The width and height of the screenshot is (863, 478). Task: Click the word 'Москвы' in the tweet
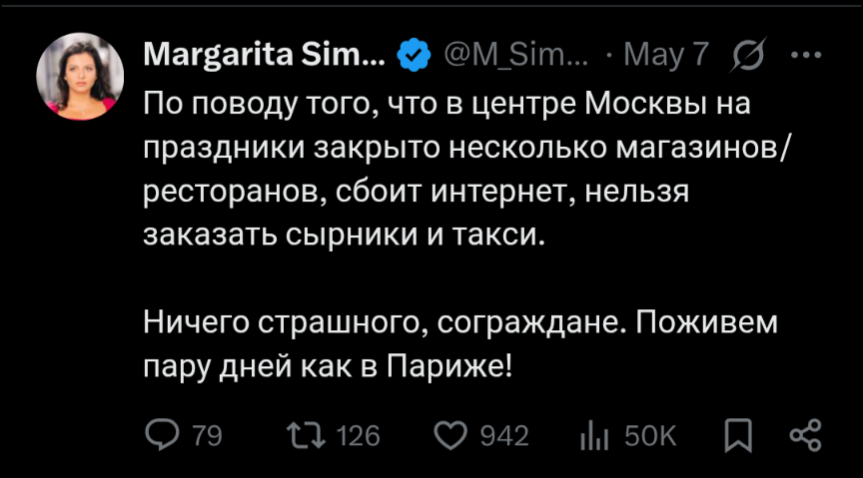[640, 102]
